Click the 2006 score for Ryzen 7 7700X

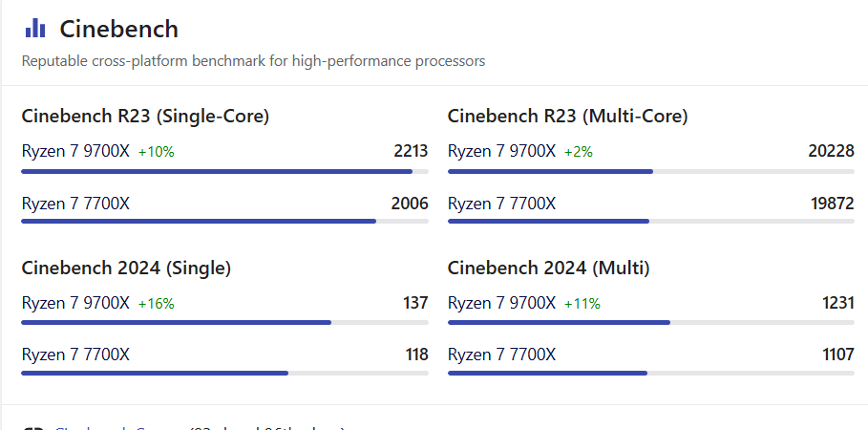click(410, 204)
